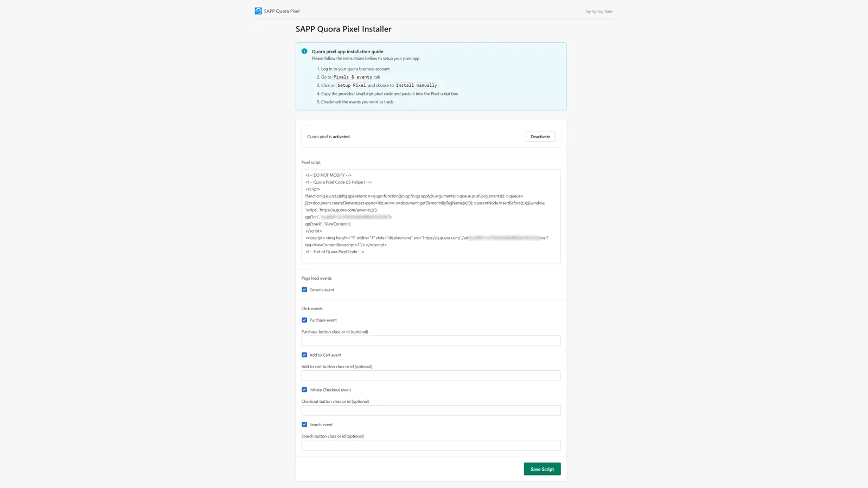Image resolution: width=868 pixels, height=488 pixels.
Task: Click the 'by Spring Rain' text
Action: (x=599, y=11)
